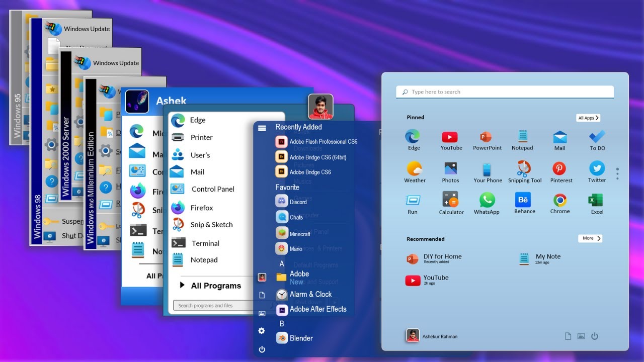
Task: Expand All Programs in the Windows 7 menu
Action: pos(211,286)
